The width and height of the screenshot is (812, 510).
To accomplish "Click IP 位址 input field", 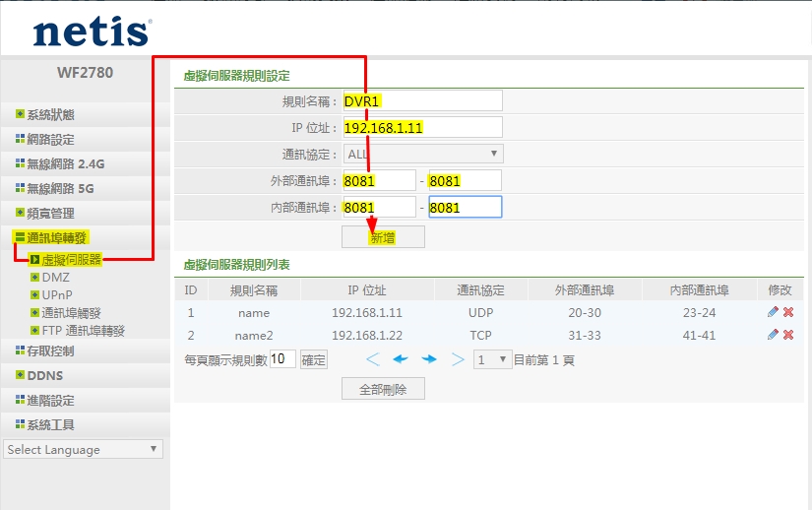I will pos(422,127).
